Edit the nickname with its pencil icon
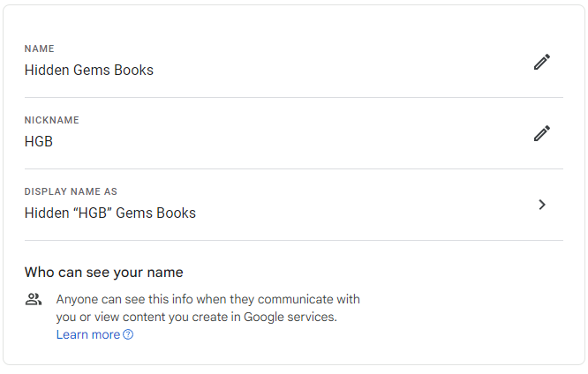Screen dimensions: 588x374 click(x=542, y=133)
